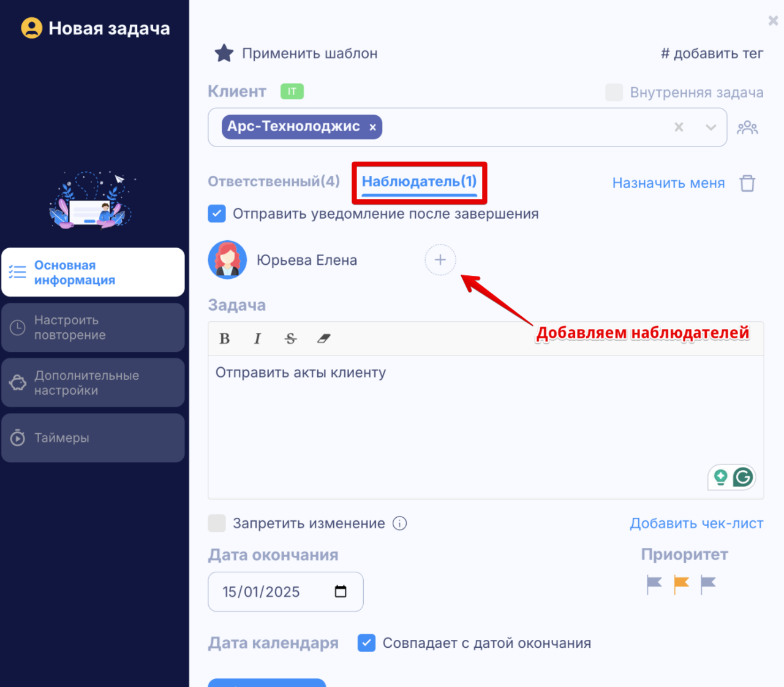Toggle italic formatting in task editor
Viewport: 784px width, 687px height.
point(257,338)
